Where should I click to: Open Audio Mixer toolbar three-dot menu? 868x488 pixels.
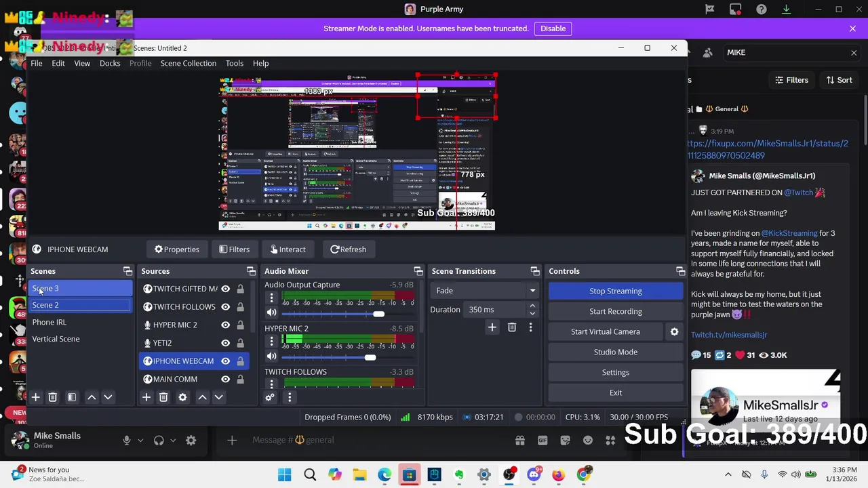(x=290, y=397)
